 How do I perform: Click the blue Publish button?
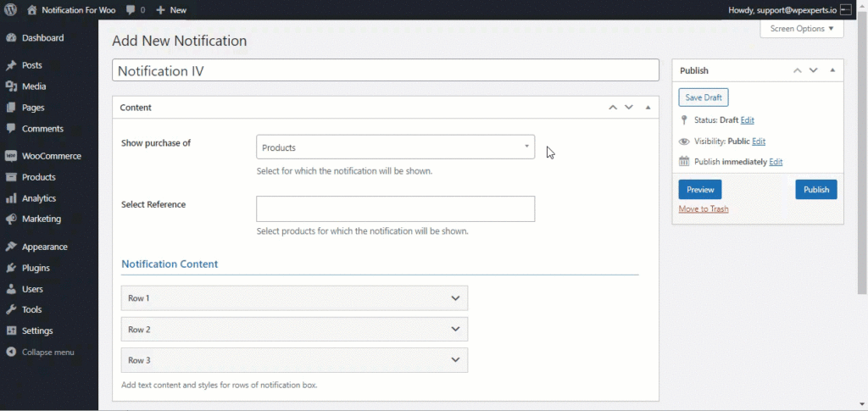click(816, 189)
